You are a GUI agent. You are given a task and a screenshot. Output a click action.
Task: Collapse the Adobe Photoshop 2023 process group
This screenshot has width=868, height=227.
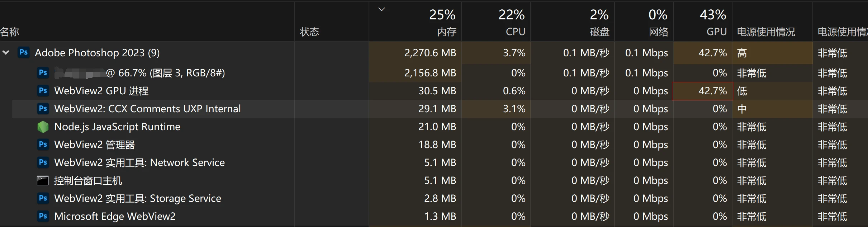[x=6, y=53]
